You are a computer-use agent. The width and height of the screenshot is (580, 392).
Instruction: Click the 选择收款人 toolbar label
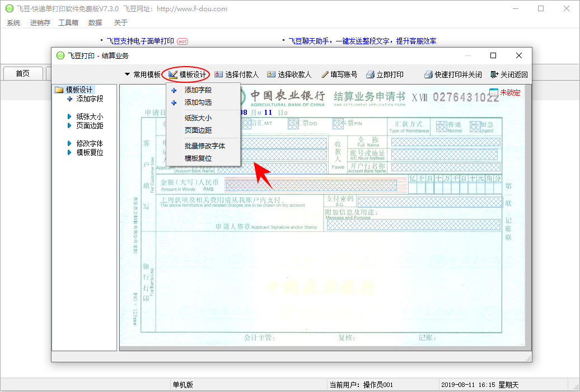(x=294, y=75)
